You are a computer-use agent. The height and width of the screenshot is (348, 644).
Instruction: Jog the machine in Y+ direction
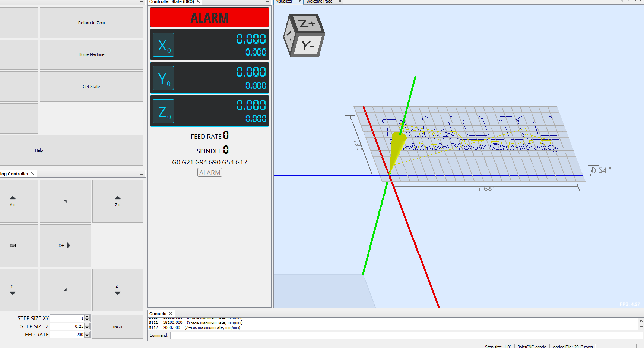pyautogui.click(x=13, y=201)
